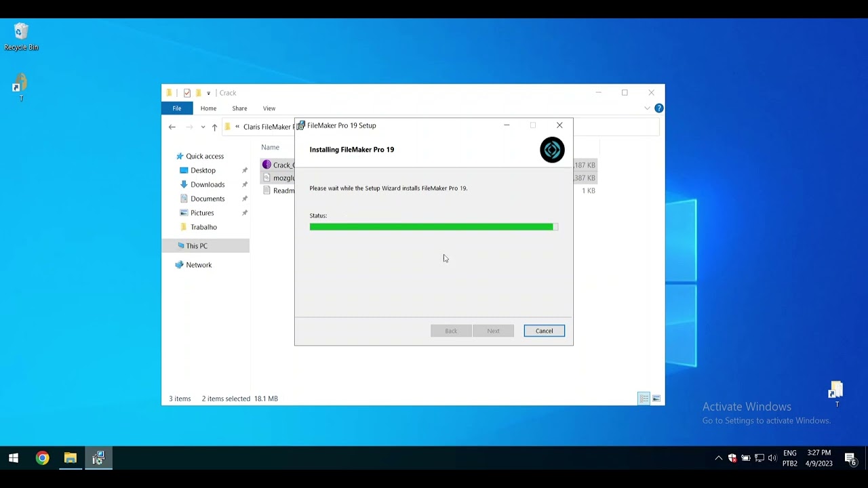Screen dimensions: 868x488
Task: Click the Crack file's purple icon
Action: (267, 165)
